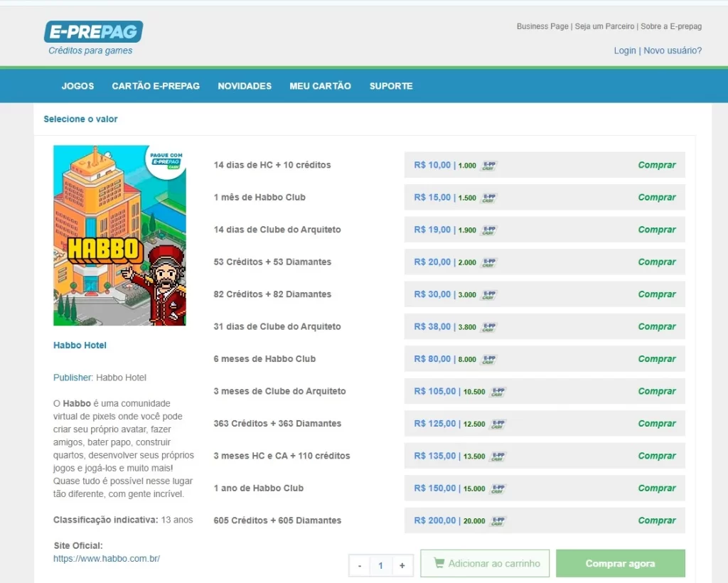728x583 pixels.
Task: Click Adicionar ao carrinho button
Action: [485, 563]
